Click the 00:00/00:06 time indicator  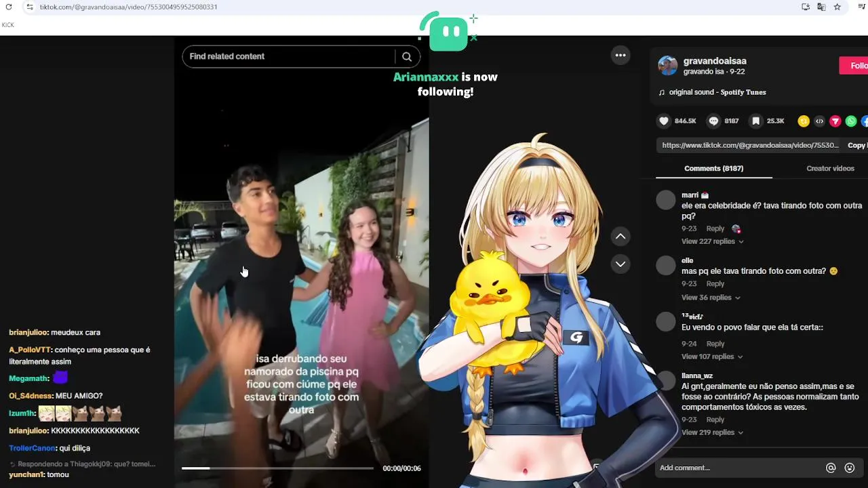click(x=401, y=468)
